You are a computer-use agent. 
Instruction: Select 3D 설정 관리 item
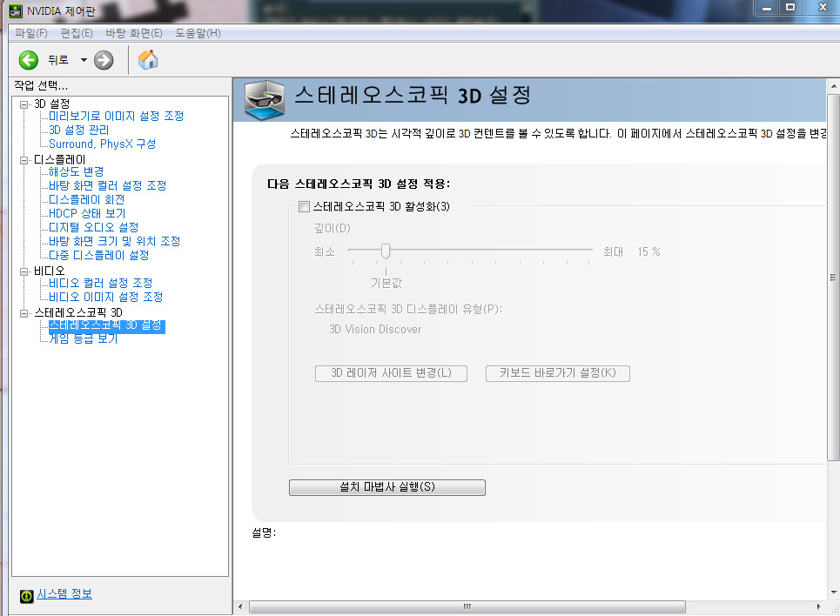[x=78, y=131]
